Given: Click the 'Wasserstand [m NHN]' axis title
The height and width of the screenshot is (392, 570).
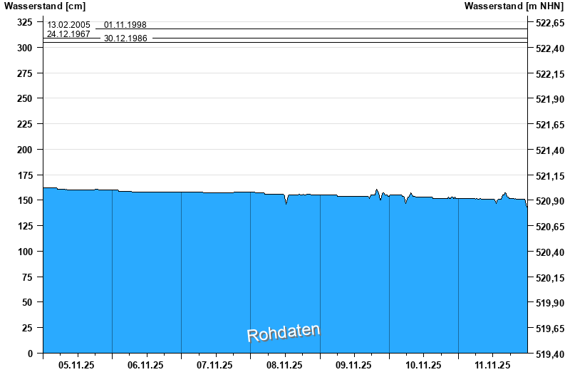Looking at the screenshot, I should coord(514,6).
